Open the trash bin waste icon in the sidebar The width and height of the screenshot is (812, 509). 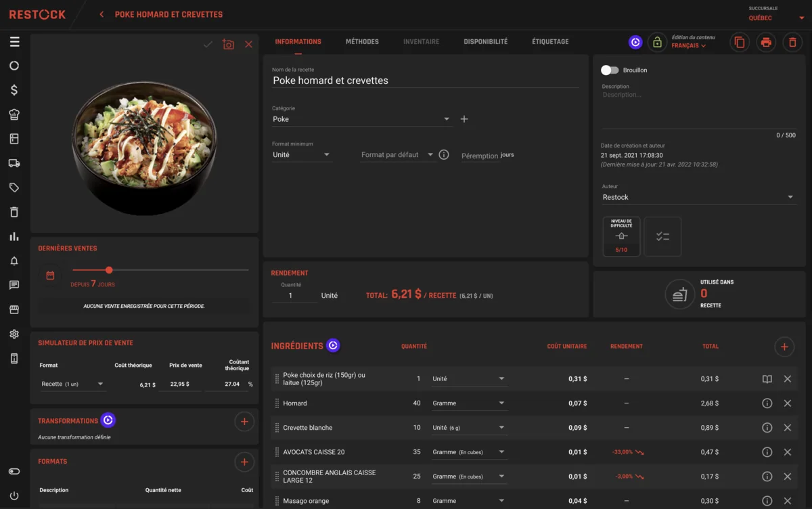14,212
